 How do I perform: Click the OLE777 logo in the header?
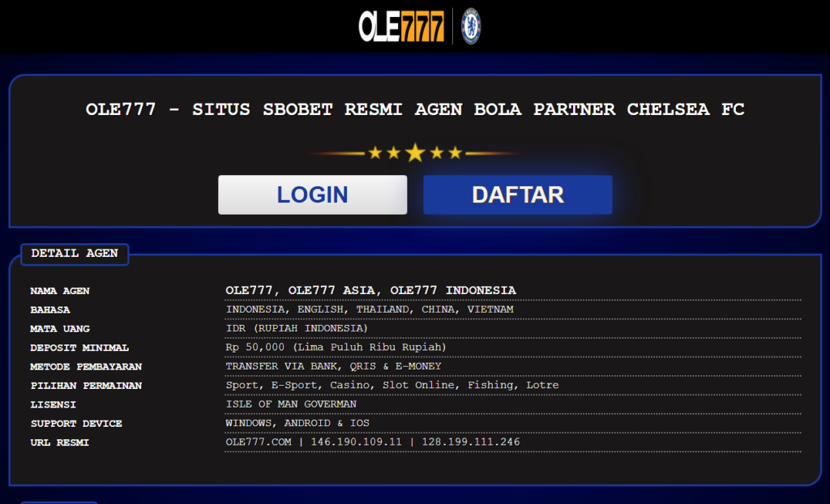pos(403,25)
